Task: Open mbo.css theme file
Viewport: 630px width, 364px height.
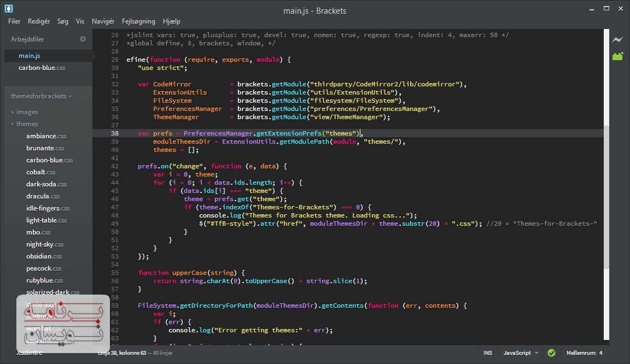Action: click(x=38, y=233)
